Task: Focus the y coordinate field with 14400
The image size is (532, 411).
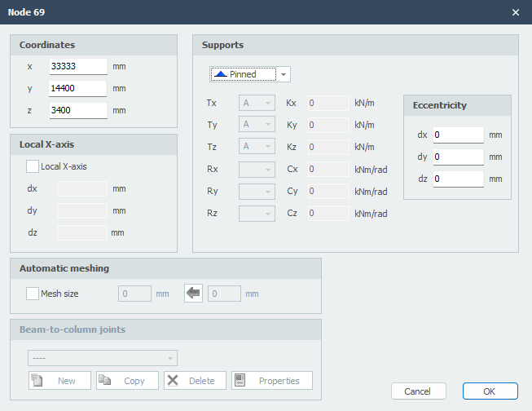Action: [x=78, y=88]
